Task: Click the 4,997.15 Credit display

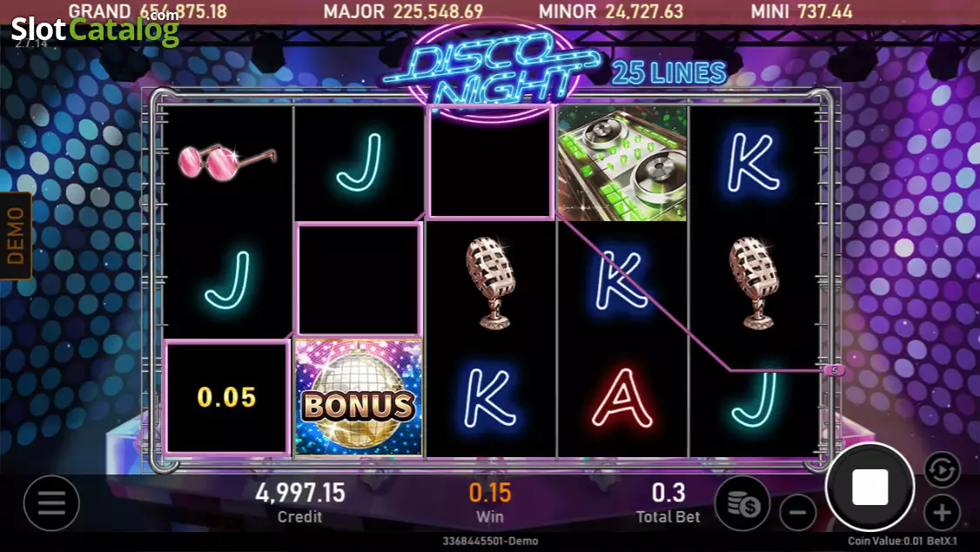Action: coord(300,502)
